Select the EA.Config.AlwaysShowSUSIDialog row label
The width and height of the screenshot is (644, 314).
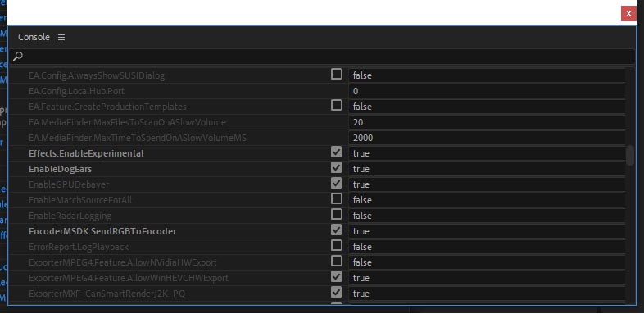(97, 76)
